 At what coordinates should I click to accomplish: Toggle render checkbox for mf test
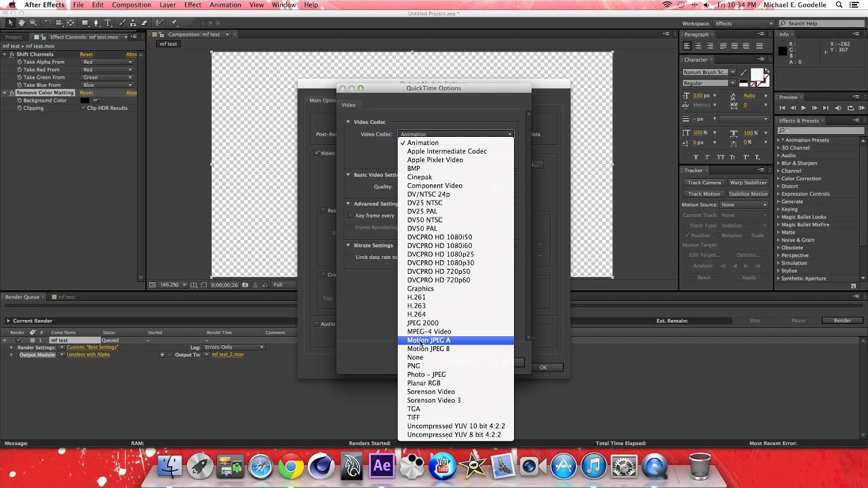pos(18,340)
